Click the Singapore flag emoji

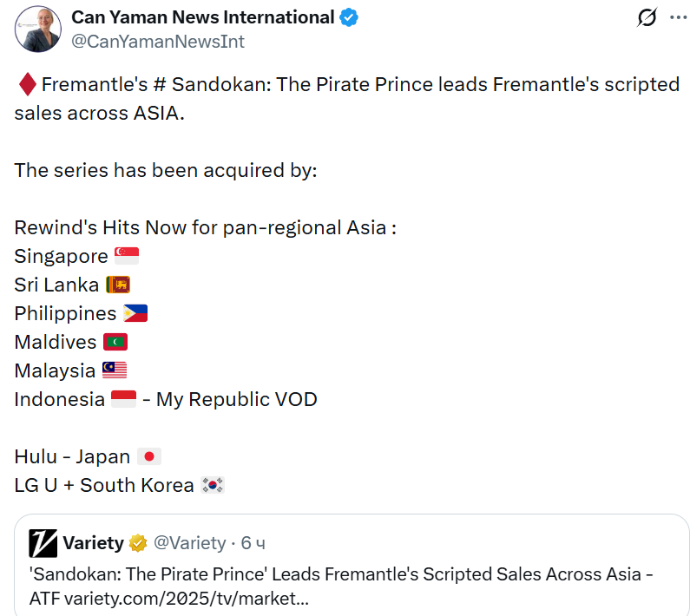click(127, 256)
